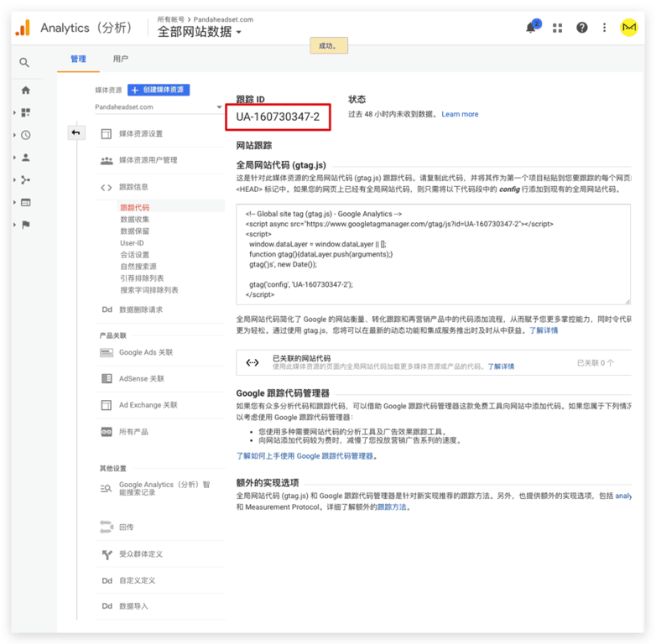This screenshot has height=644, width=656.
Task: Switch to the 用户 tab
Action: [x=121, y=60]
